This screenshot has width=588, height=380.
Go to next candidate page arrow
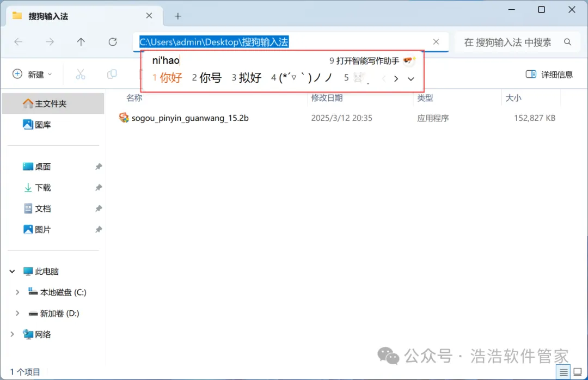396,79
